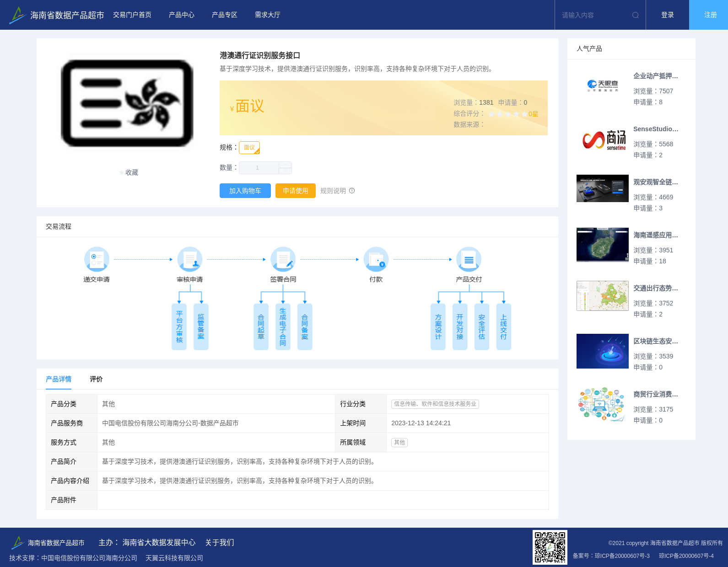Image resolution: width=728 pixels, height=567 pixels.
Task: Open the 企业动产抵押 product title
Action: click(x=656, y=76)
